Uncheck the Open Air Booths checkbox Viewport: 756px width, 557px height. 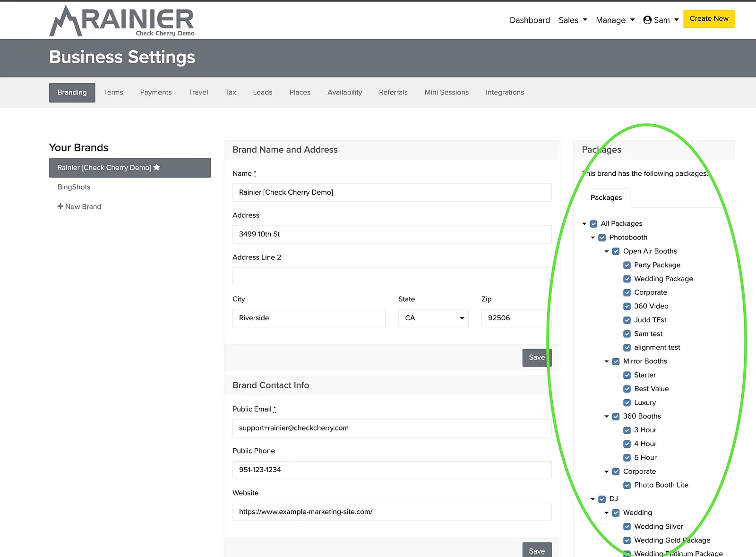(x=616, y=251)
